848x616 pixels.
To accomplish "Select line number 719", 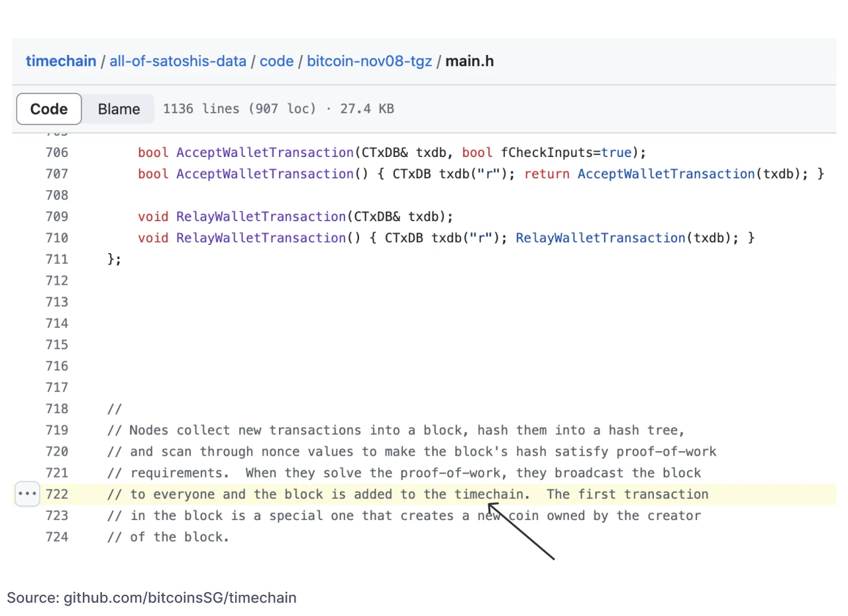I will coord(57,430).
